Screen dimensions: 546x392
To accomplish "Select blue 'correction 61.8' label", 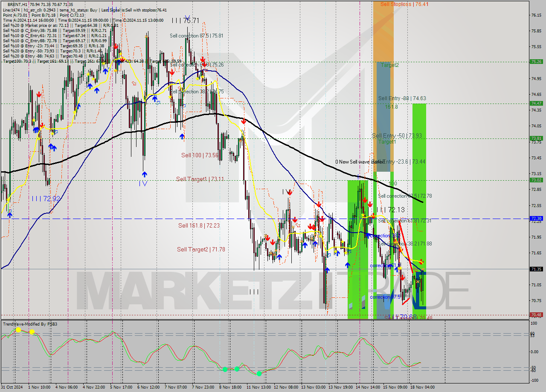I will coord(385,265).
